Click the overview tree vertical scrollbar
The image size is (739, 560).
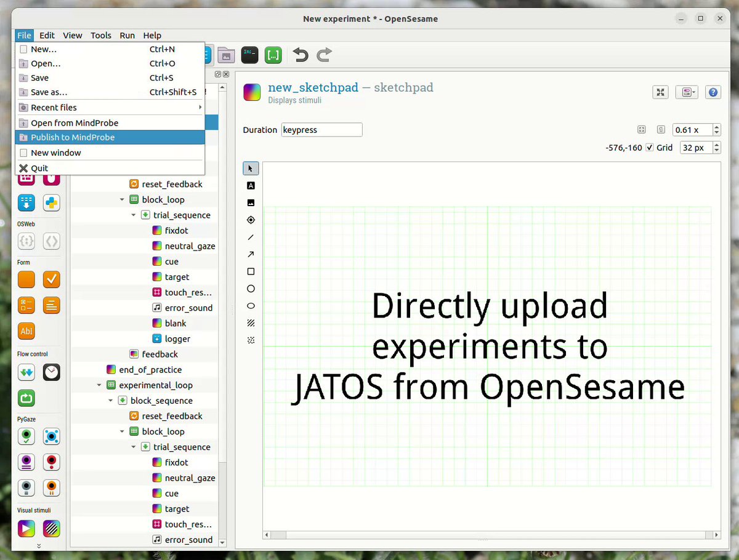[224, 314]
